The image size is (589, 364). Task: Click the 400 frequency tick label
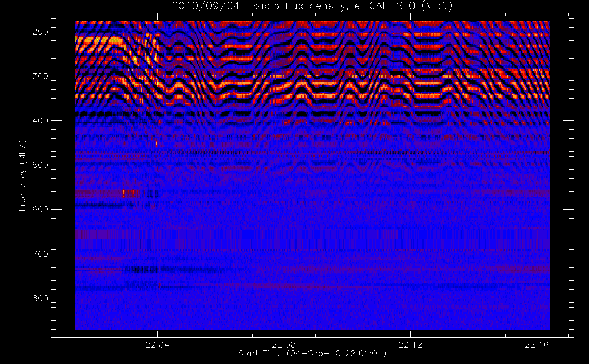[x=40, y=120]
